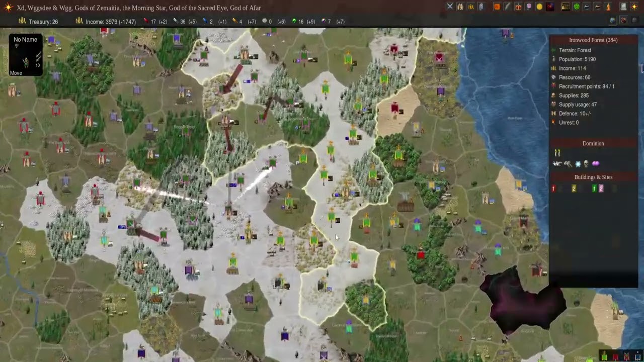Screen dimensions: 644x362
Task: Click the golden scroll icon in top toolbar
Action: pos(566,7)
